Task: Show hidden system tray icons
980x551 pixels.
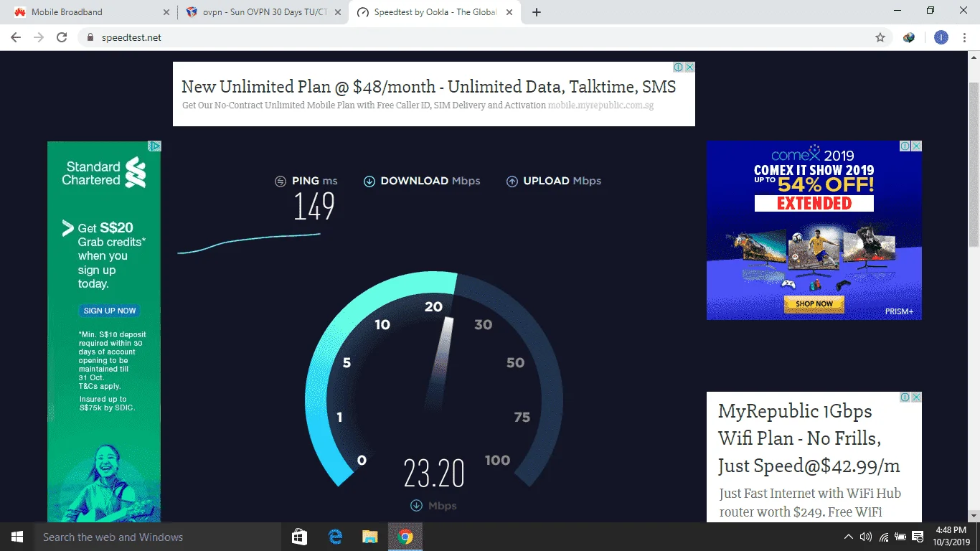Action: pyautogui.click(x=849, y=537)
